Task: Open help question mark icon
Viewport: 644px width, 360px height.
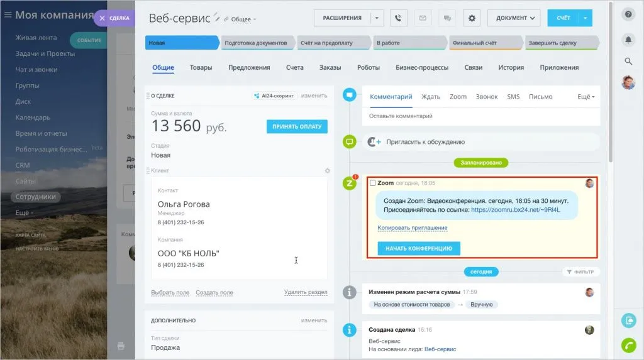Action: point(628,14)
